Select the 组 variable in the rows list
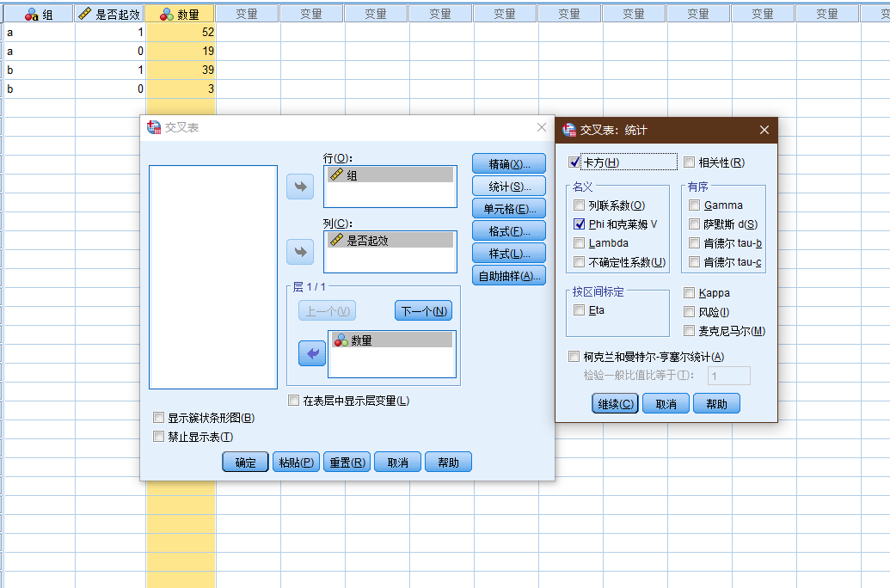 pyautogui.click(x=390, y=175)
